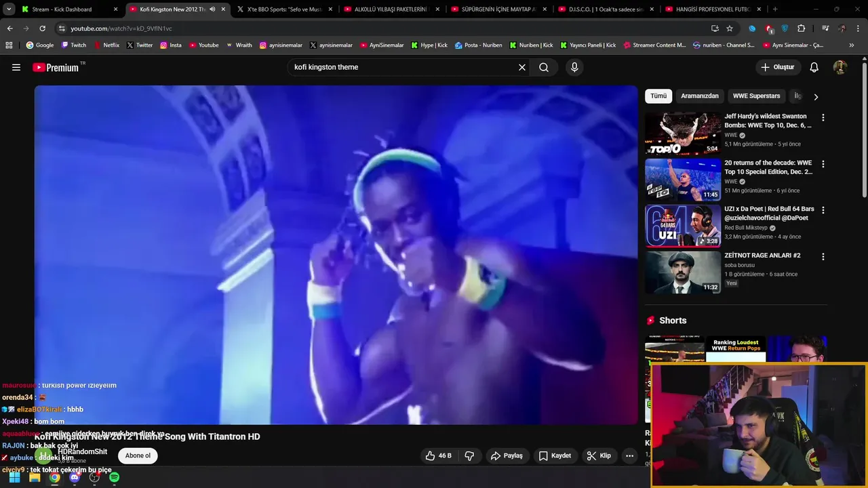This screenshot has height=488, width=868.
Task: Switch to ALKOLLÜ YILBAŞI PAKETLERİNİ tab
Action: (x=392, y=9)
